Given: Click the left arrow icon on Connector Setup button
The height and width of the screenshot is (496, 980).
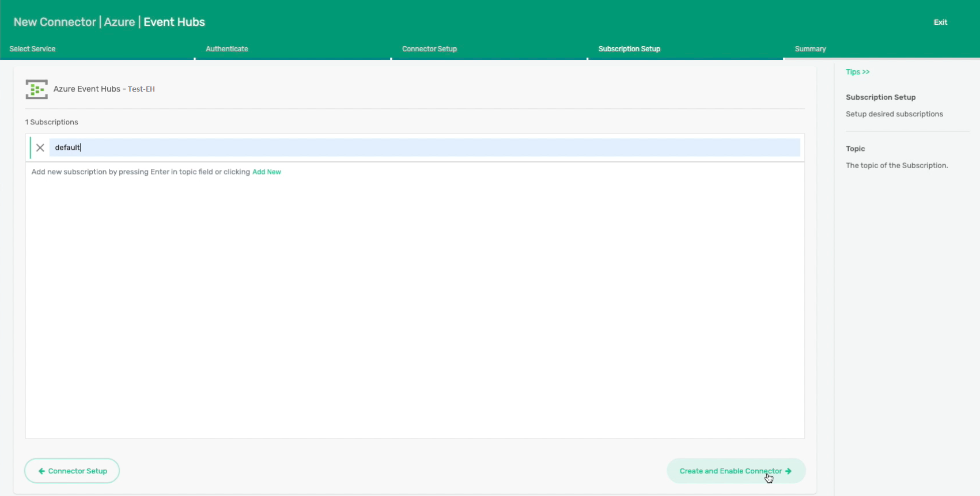Looking at the screenshot, I should click(x=41, y=471).
